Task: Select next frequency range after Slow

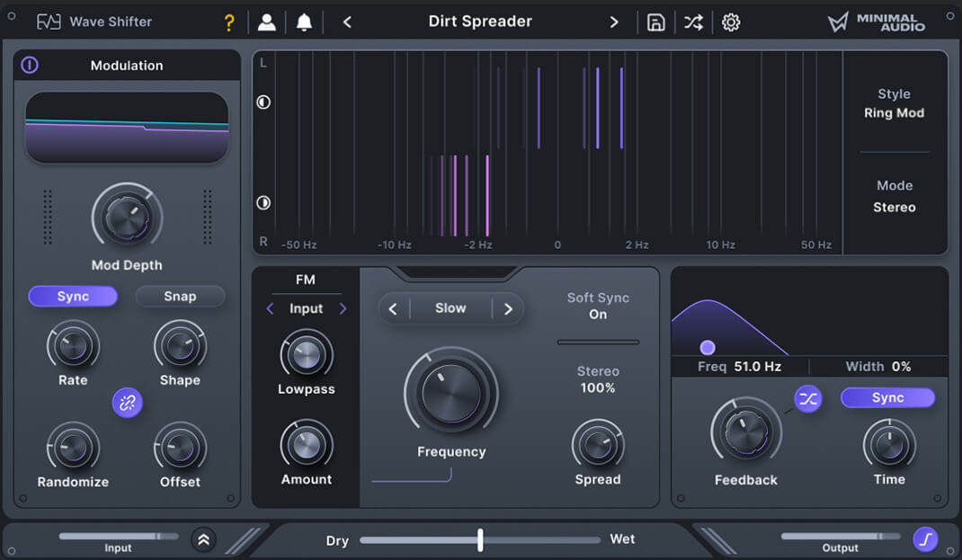Action: pyautogui.click(x=508, y=308)
